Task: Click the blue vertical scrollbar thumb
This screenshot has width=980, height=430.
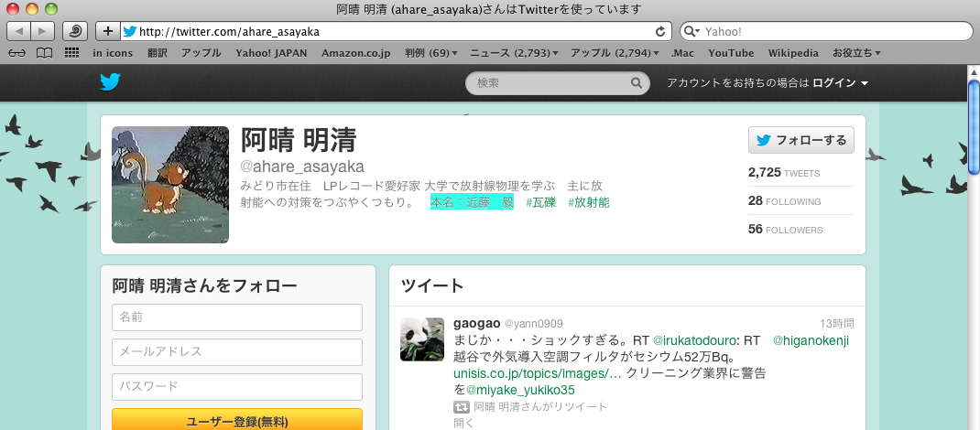Action: [x=974, y=128]
